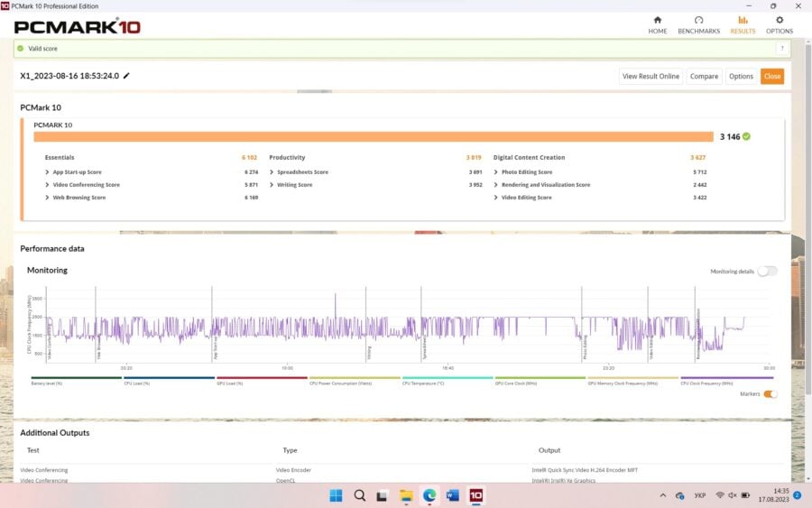Open the Windows Start menu
Image resolution: width=812 pixels, height=508 pixels.
(336, 495)
